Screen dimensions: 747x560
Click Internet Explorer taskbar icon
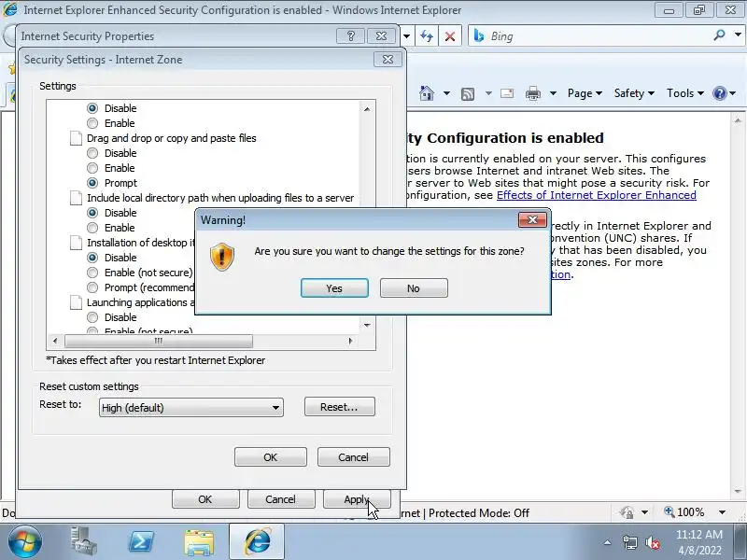258,542
